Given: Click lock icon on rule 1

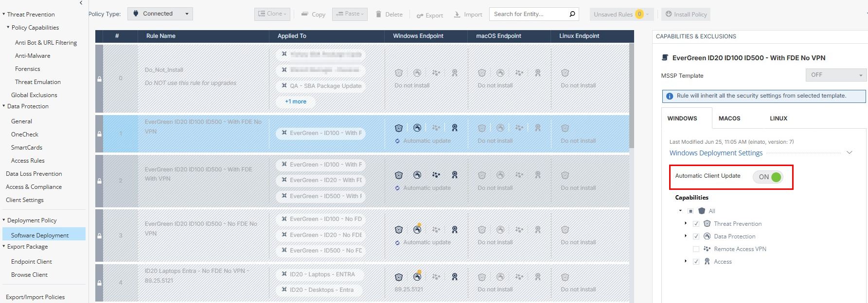Looking at the screenshot, I should 99,134.
